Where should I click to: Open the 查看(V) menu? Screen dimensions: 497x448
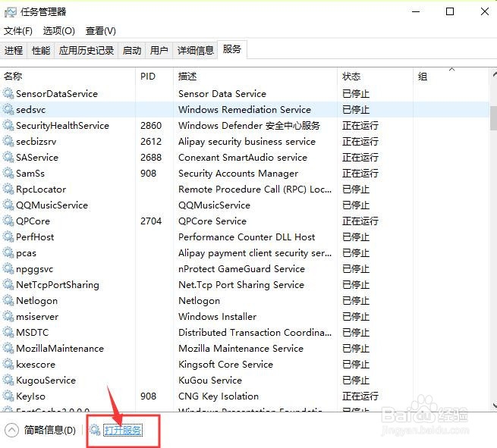[101, 31]
